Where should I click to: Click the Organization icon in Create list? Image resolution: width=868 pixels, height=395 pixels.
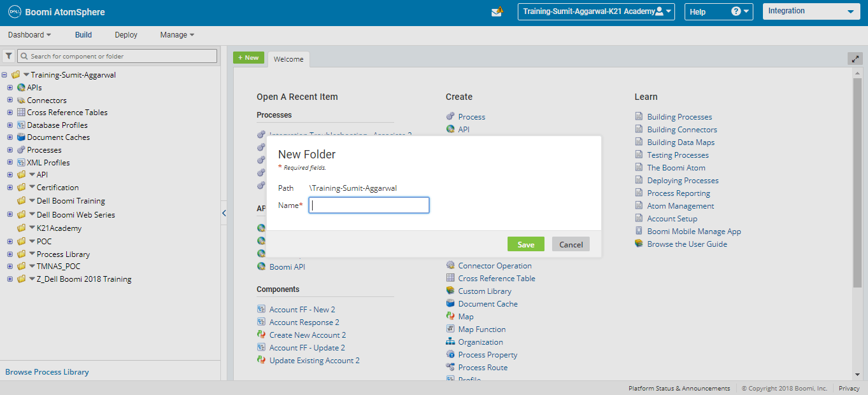click(451, 342)
